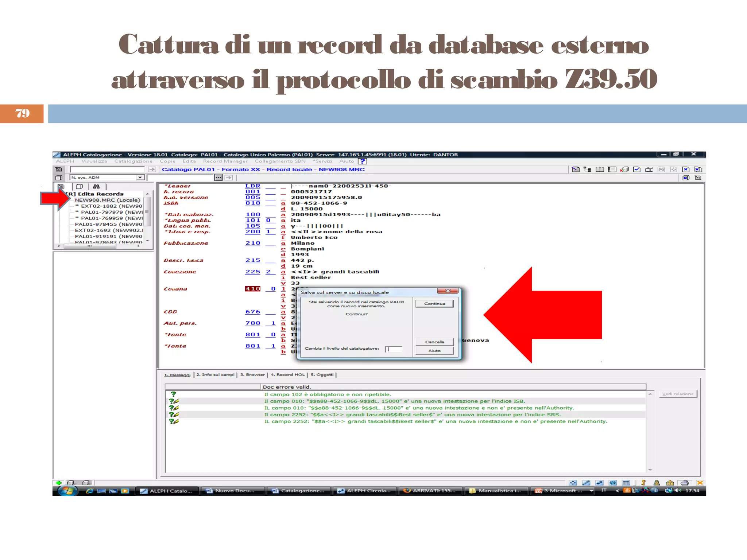The height and width of the screenshot is (560, 747).
Task: Click the orange X icon in the bottom status bar
Action: 700,483
